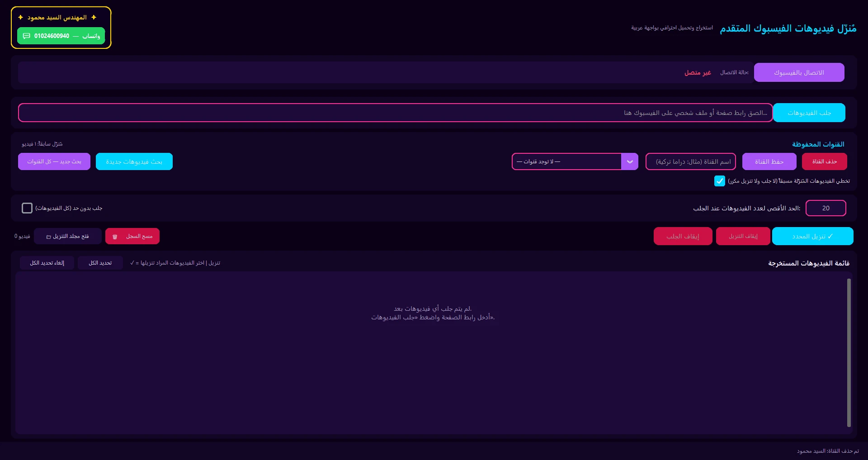
Task: Click the WhatsApp chat icon next to 01024600940
Action: pos(26,36)
